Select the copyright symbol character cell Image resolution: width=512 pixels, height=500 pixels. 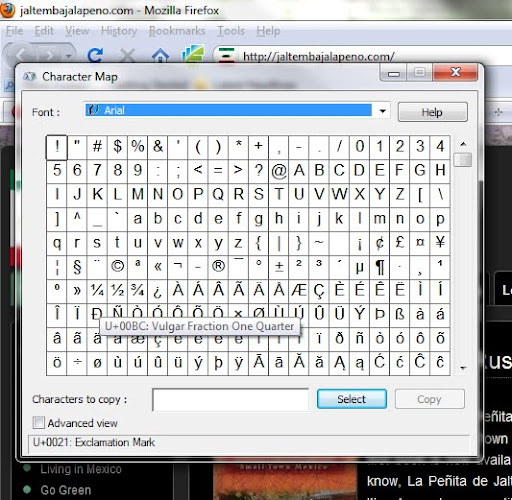click(x=117, y=267)
